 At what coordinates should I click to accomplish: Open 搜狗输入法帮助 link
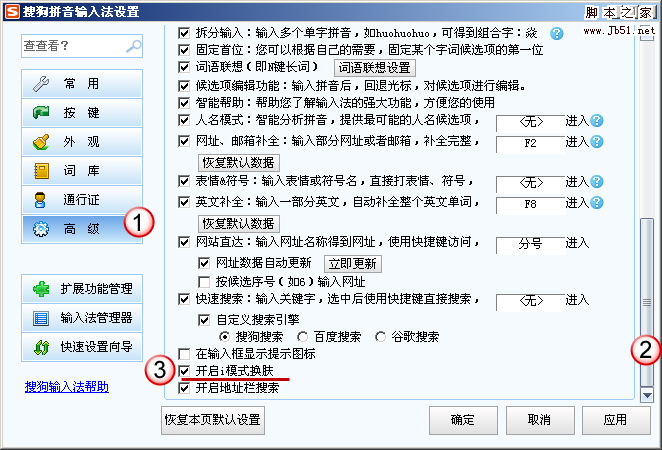[x=67, y=387]
